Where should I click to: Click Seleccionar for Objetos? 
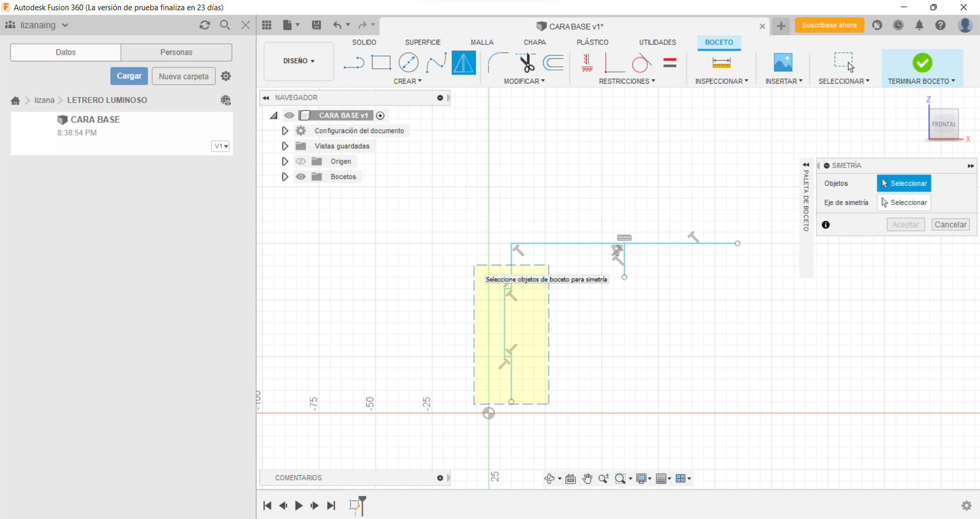coord(904,183)
